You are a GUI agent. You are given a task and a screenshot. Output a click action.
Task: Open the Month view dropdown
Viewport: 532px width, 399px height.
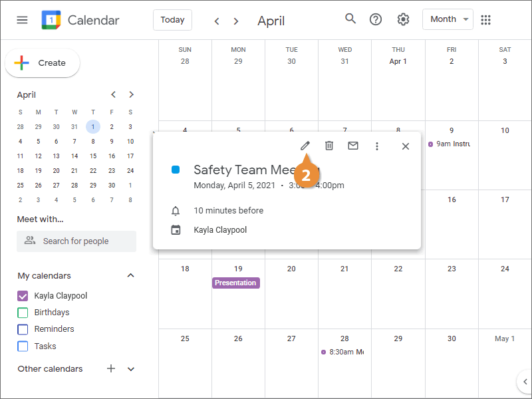click(448, 19)
